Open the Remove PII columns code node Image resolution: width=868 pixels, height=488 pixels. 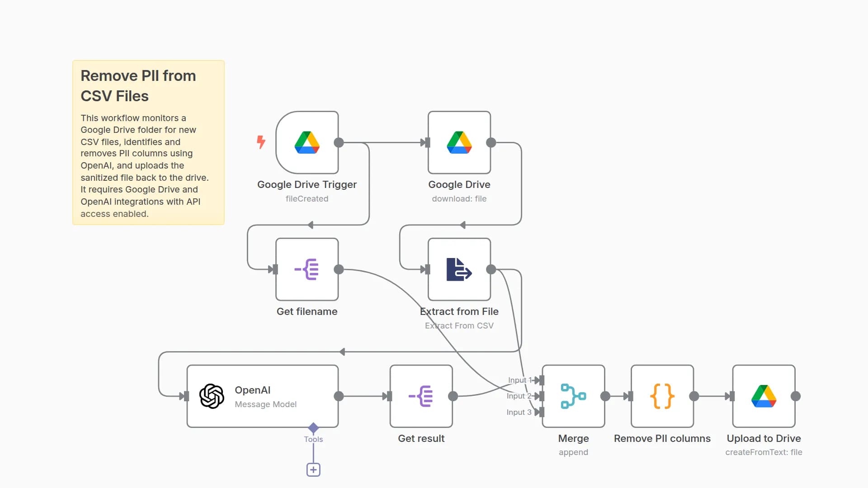[662, 396]
